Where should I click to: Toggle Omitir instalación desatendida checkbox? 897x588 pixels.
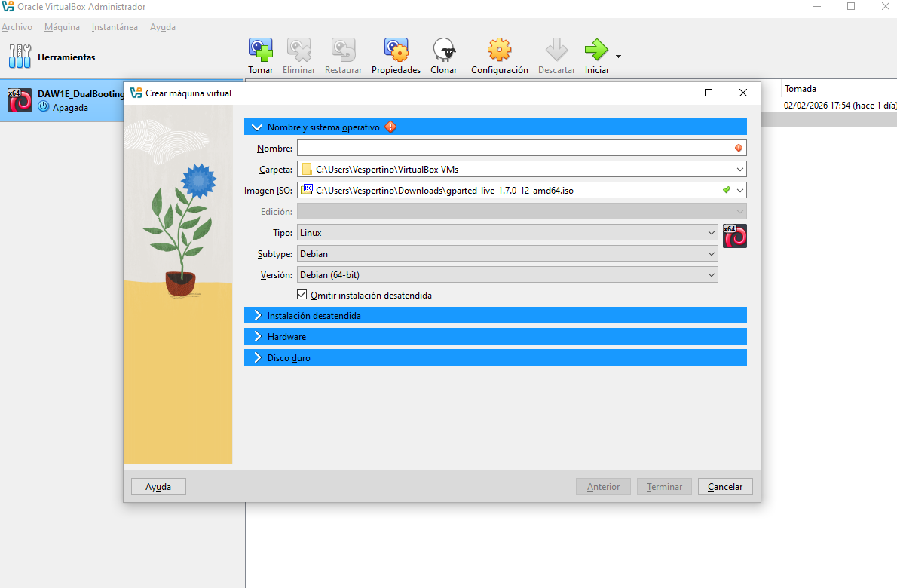click(x=302, y=295)
